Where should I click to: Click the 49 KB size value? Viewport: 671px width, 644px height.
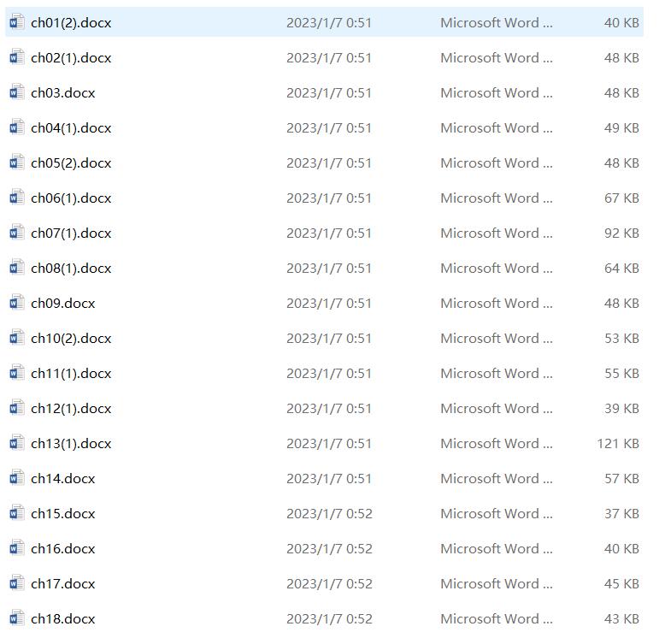(x=621, y=127)
